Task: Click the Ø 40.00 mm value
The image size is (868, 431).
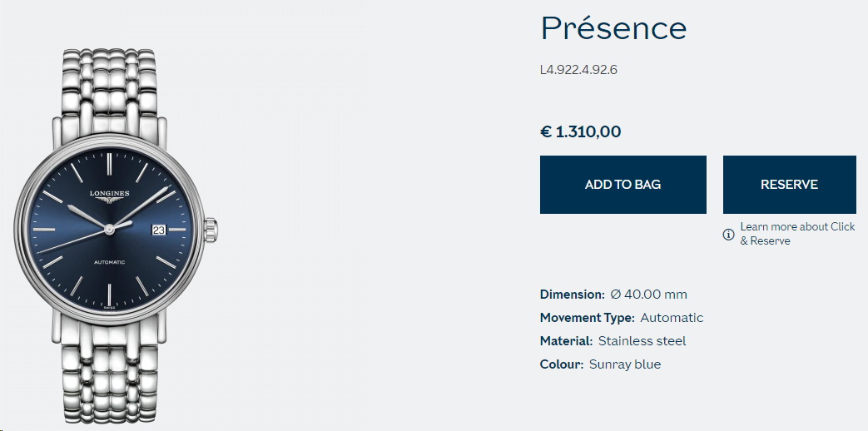Action: pyautogui.click(x=649, y=295)
